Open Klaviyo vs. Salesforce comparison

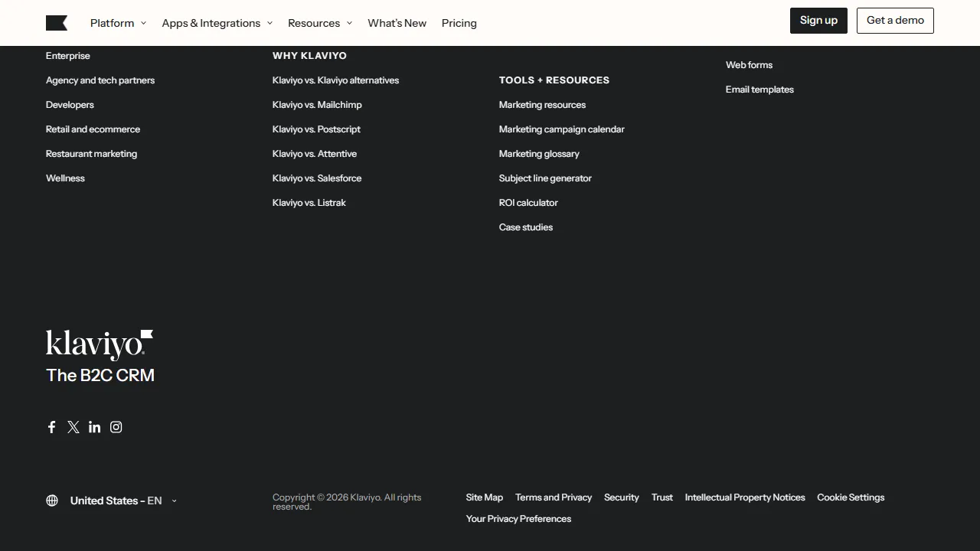(317, 178)
